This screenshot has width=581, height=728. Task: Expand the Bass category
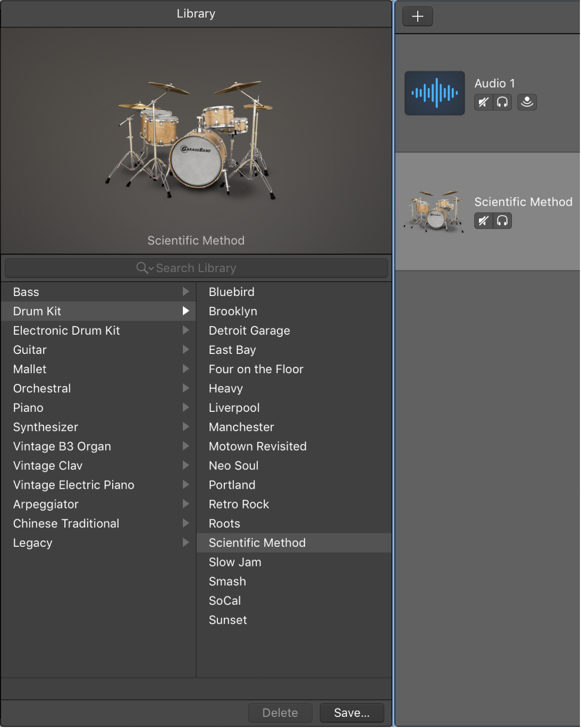point(186,291)
